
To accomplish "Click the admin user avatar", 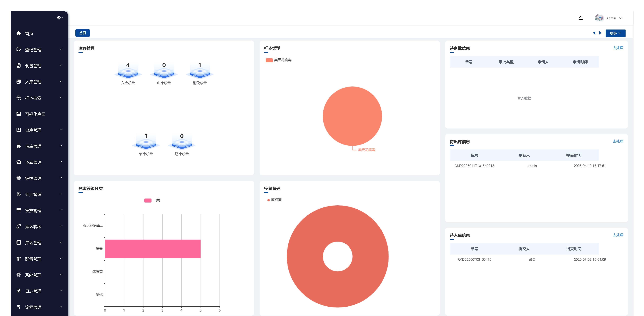I will 599,18.
